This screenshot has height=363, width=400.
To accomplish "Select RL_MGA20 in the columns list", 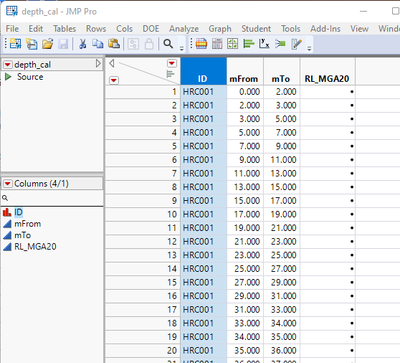I will pyautogui.click(x=35, y=247).
